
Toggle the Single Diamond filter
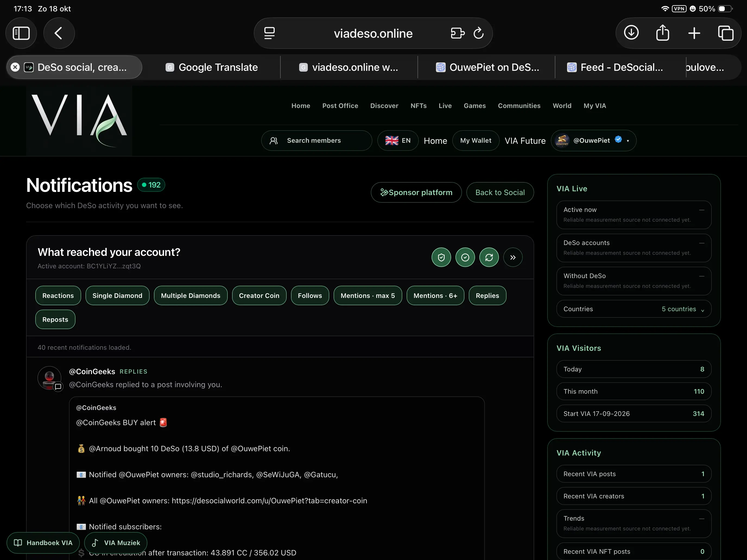[117, 296]
